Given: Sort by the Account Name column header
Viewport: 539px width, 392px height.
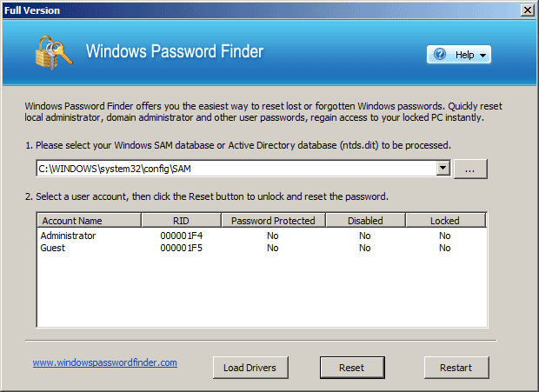Looking at the screenshot, I should click(x=89, y=221).
